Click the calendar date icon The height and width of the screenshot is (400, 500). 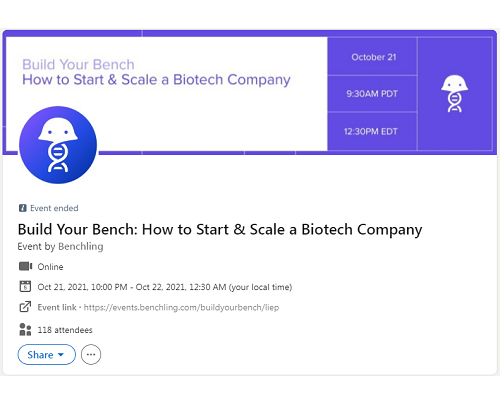(25, 287)
